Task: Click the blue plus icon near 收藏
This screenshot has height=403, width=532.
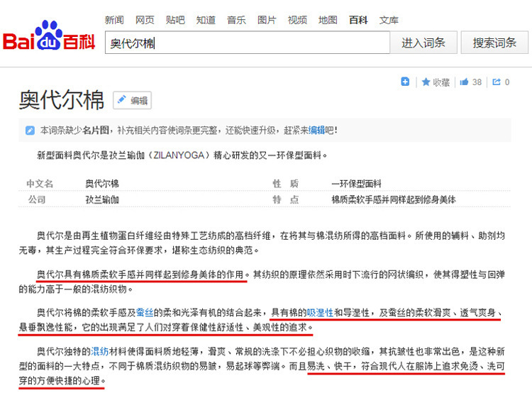Action: coord(405,82)
